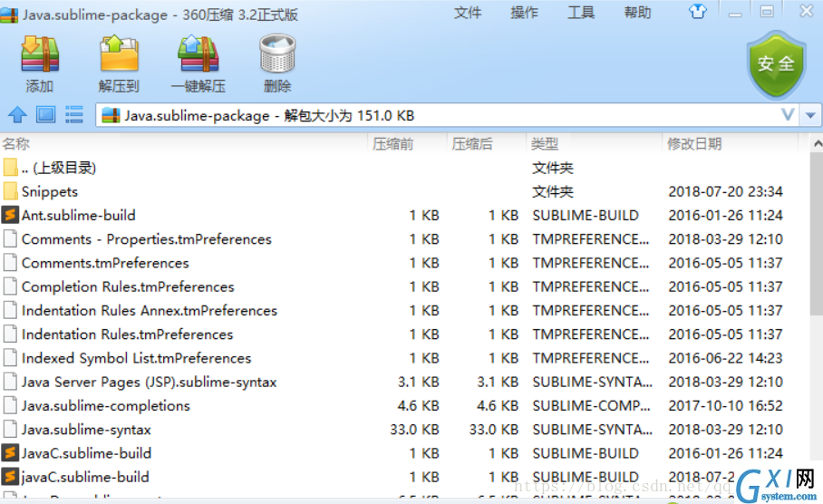
Task: Open the 文件 menu
Action: [x=467, y=12]
